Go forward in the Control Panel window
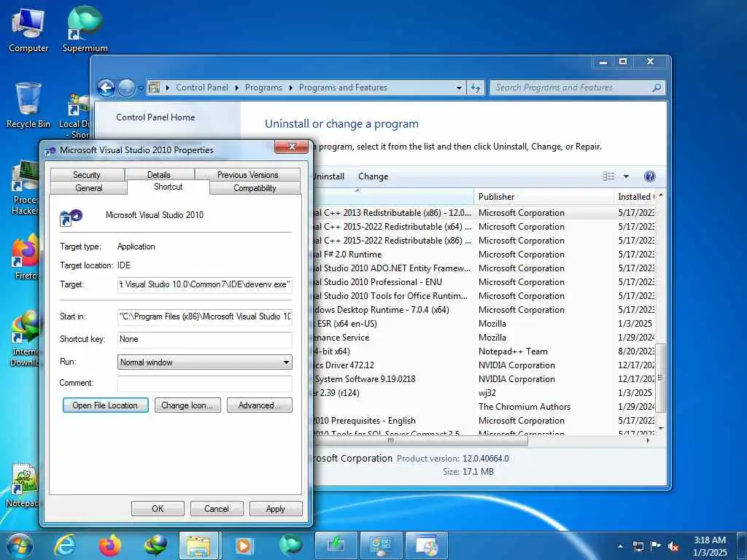Viewport: 747px width, 560px height. pos(126,87)
